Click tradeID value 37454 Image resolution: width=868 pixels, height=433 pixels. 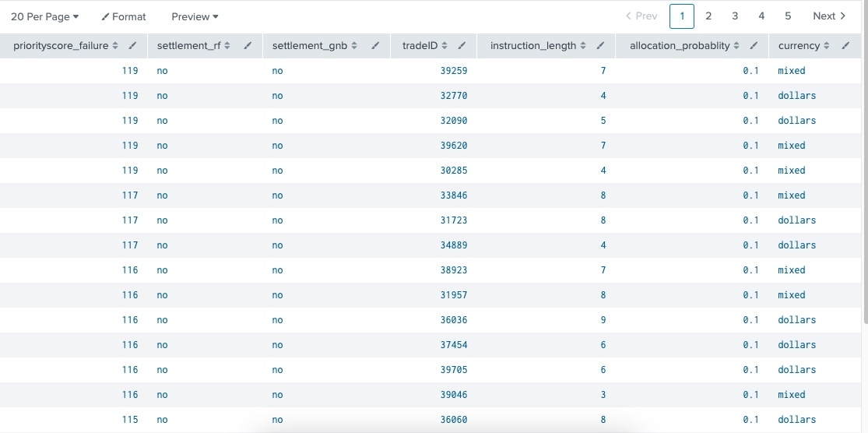click(454, 345)
